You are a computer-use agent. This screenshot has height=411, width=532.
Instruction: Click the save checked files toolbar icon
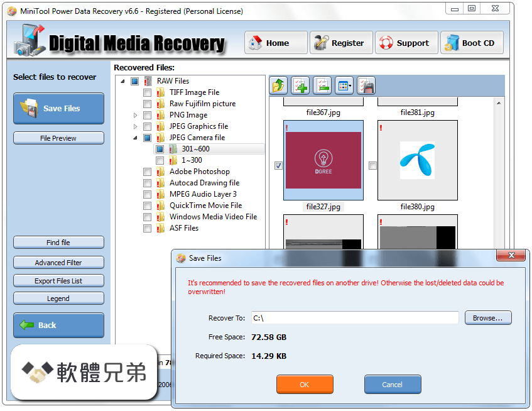click(366, 85)
